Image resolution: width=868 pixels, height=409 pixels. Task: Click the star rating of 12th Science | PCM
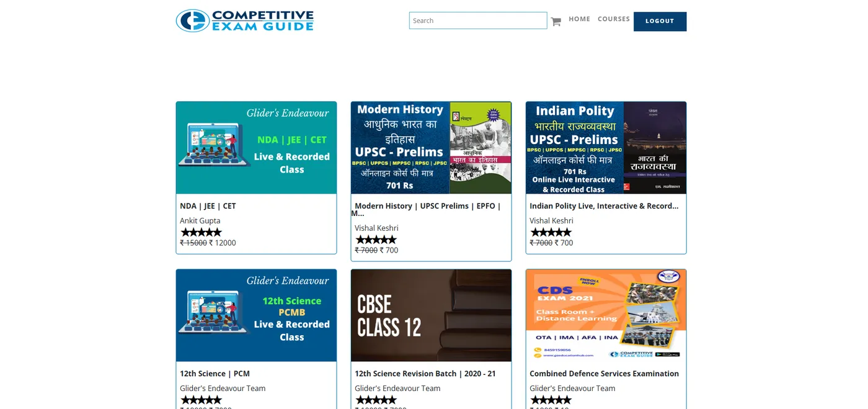click(x=201, y=400)
